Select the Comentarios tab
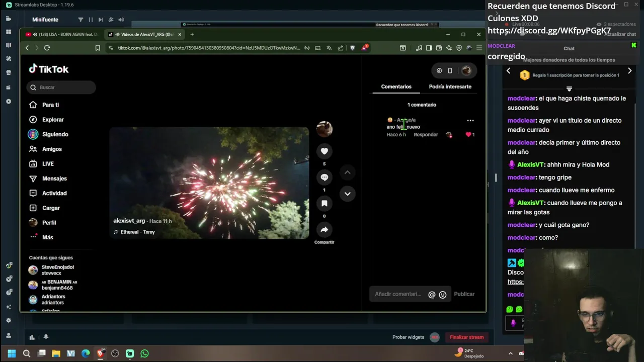The image size is (644, 362). pos(396,86)
